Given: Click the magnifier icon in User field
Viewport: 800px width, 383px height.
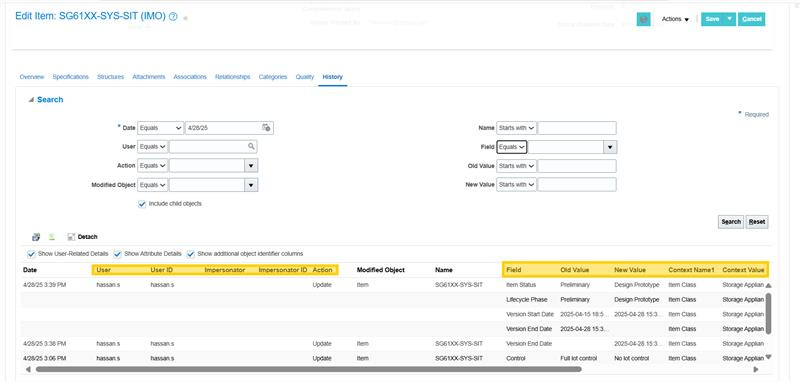Looking at the screenshot, I should pyautogui.click(x=251, y=146).
